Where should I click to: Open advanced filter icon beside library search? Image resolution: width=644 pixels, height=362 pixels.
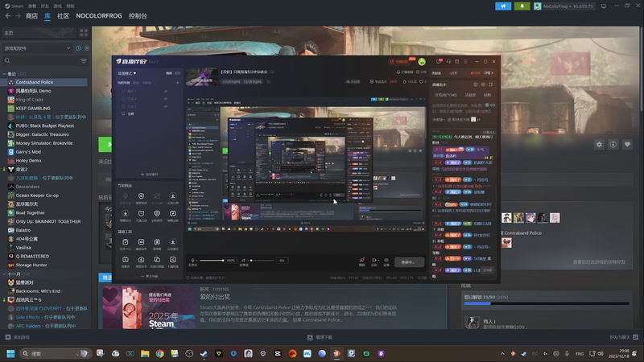click(x=84, y=61)
